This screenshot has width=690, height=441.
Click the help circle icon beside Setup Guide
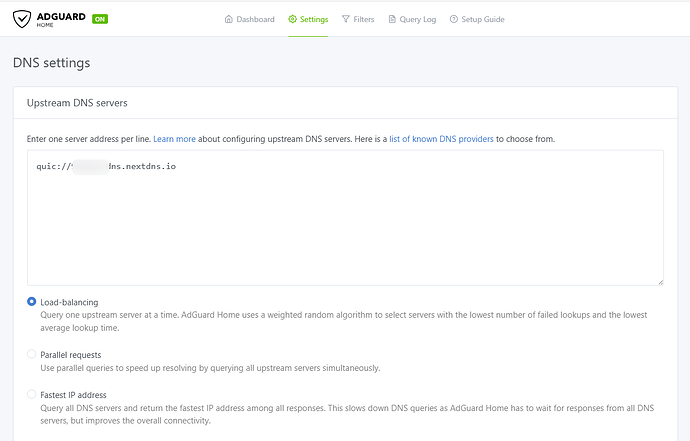454,19
